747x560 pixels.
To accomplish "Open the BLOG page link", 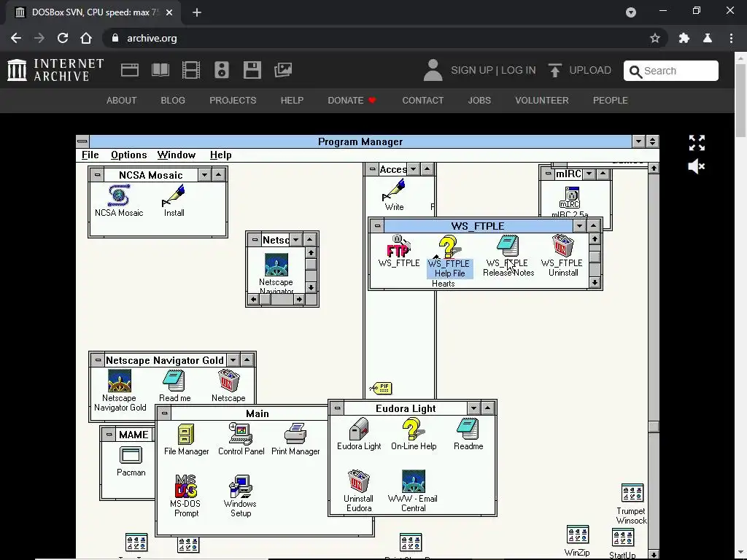I will click(x=173, y=101).
